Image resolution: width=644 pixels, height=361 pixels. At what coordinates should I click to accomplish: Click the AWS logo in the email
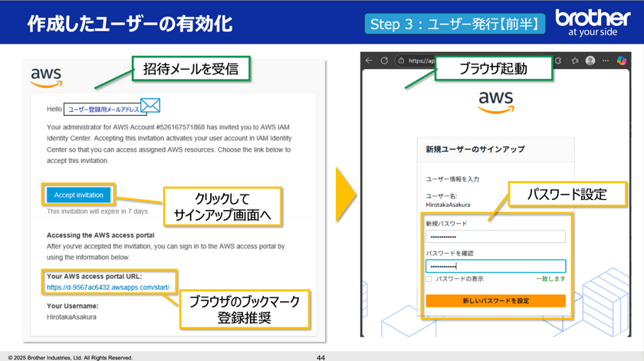click(46, 77)
